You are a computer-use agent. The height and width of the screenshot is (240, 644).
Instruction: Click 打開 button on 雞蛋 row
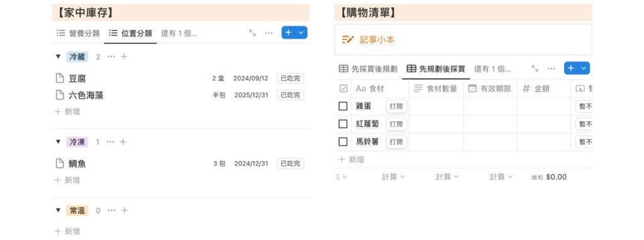(396, 106)
